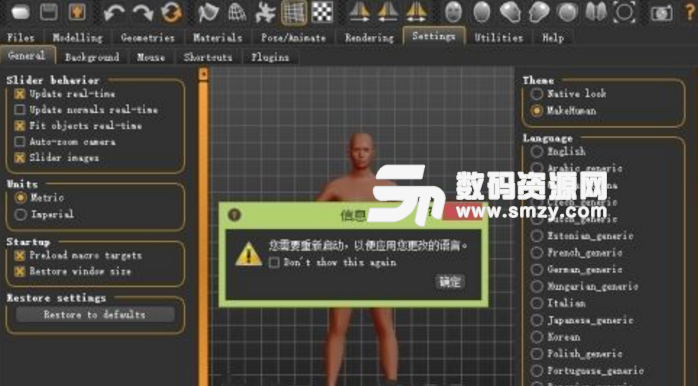Toggle Fit objects real-time checkbox
698x386 pixels.
point(20,126)
